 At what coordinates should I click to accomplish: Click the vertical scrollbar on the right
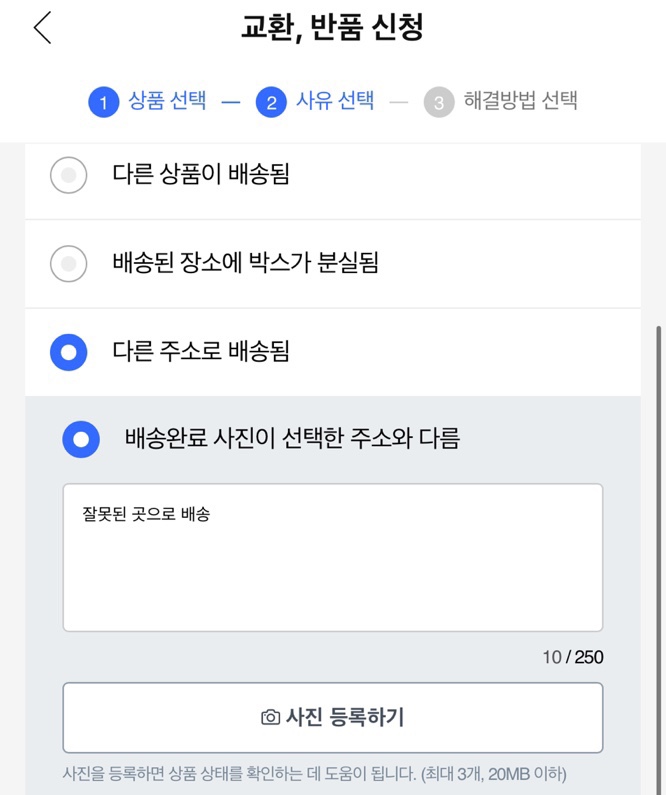(x=657, y=500)
